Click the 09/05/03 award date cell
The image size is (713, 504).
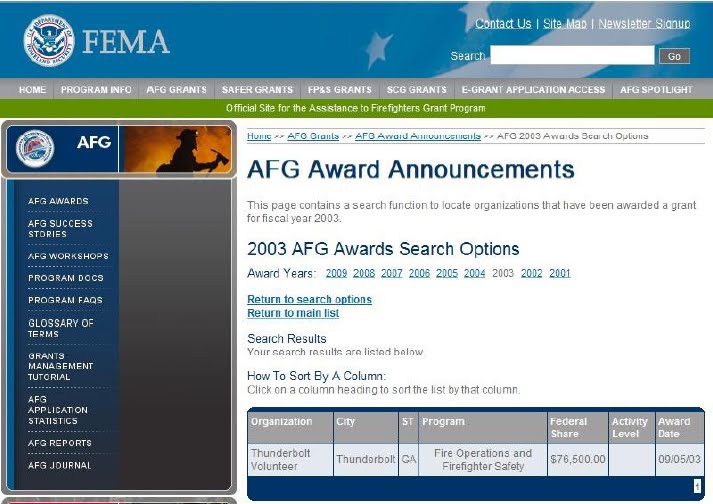679,459
